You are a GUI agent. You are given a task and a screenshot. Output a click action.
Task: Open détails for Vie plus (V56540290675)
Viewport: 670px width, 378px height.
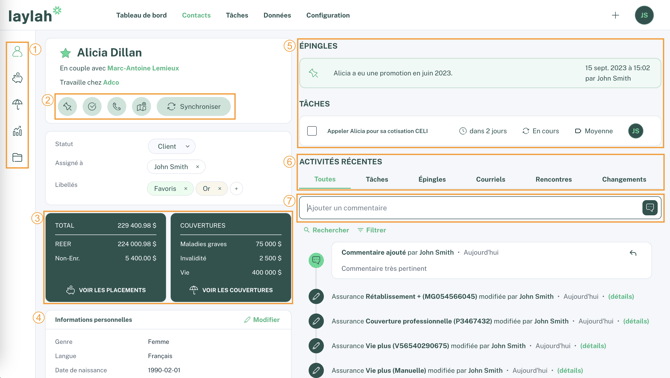point(593,346)
